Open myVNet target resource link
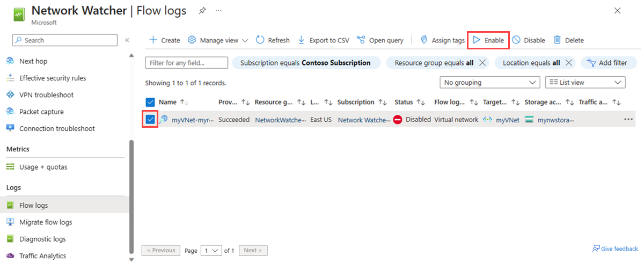Image resolution: width=644 pixels, height=263 pixels. tap(507, 120)
